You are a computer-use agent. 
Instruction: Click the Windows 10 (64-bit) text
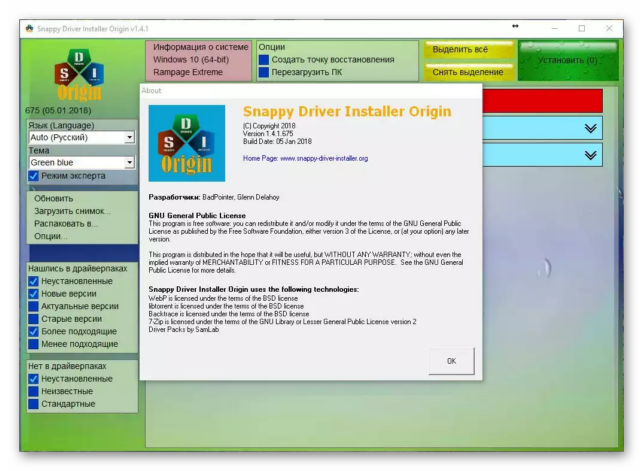(x=191, y=59)
